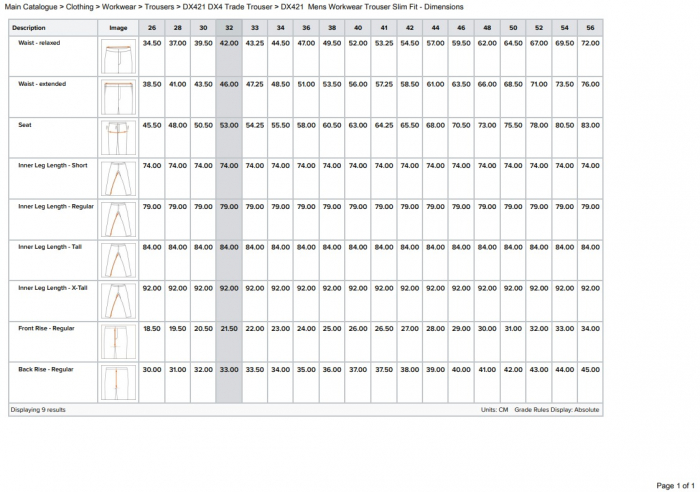
Task: Select the highlighted size 32 column header
Action: pos(229,28)
